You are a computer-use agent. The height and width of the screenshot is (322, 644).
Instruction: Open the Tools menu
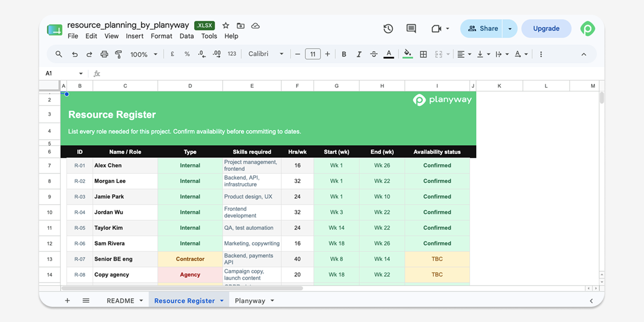pos(209,36)
